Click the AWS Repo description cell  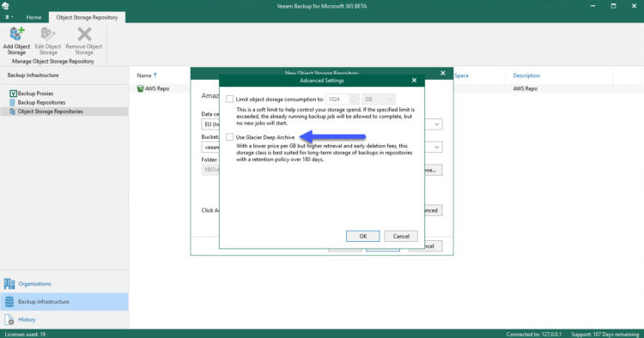click(525, 88)
